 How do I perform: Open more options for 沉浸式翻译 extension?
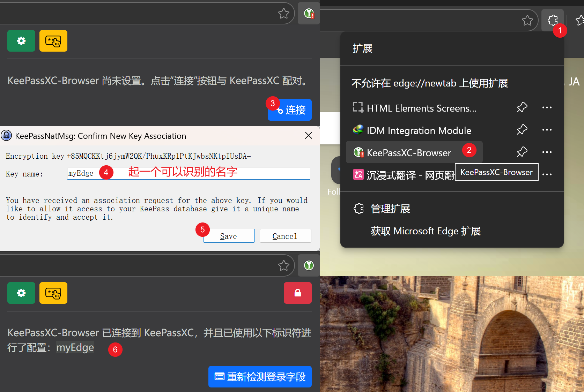[547, 174]
